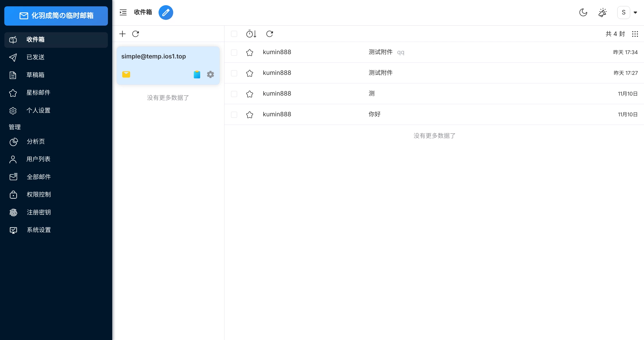Toggle dark mode with the moon icon

[x=583, y=12]
